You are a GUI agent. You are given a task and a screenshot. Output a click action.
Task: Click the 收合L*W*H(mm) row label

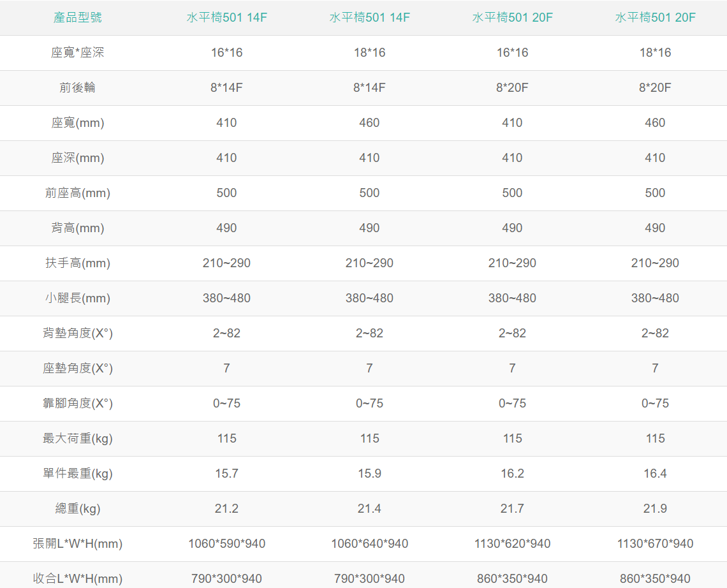77,578
